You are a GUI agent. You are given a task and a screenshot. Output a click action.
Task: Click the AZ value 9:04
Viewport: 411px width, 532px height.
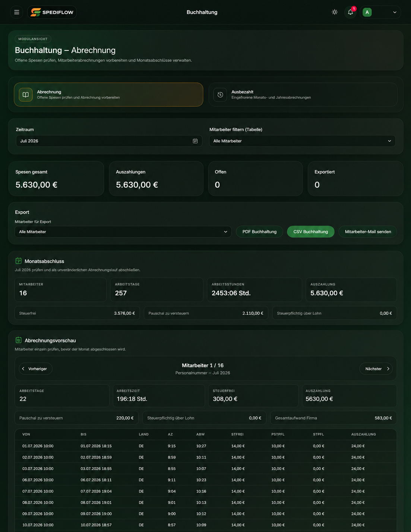(172, 491)
